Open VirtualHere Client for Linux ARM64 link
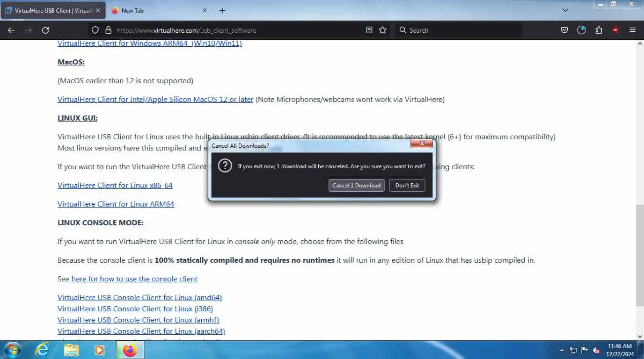 point(116,204)
